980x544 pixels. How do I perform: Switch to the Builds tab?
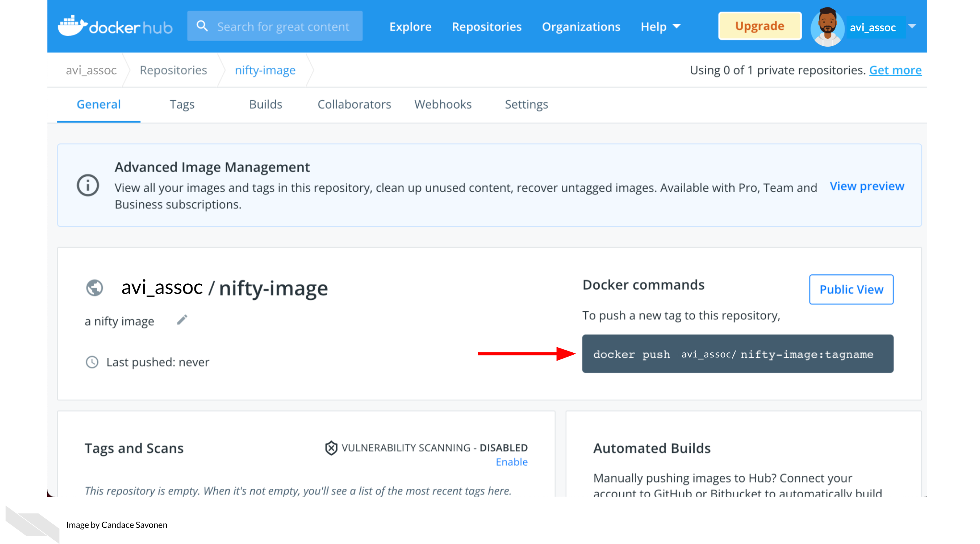coord(266,104)
